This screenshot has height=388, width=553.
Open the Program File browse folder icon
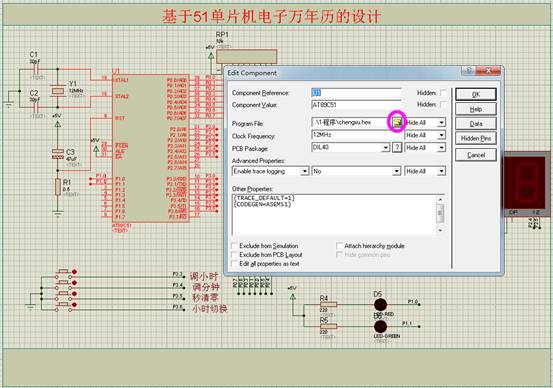coord(397,122)
